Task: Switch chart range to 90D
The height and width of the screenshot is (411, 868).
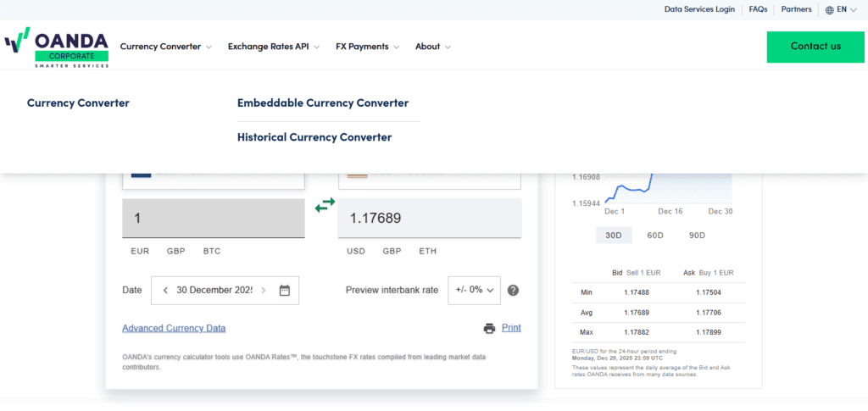Action: (x=697, y=235)
